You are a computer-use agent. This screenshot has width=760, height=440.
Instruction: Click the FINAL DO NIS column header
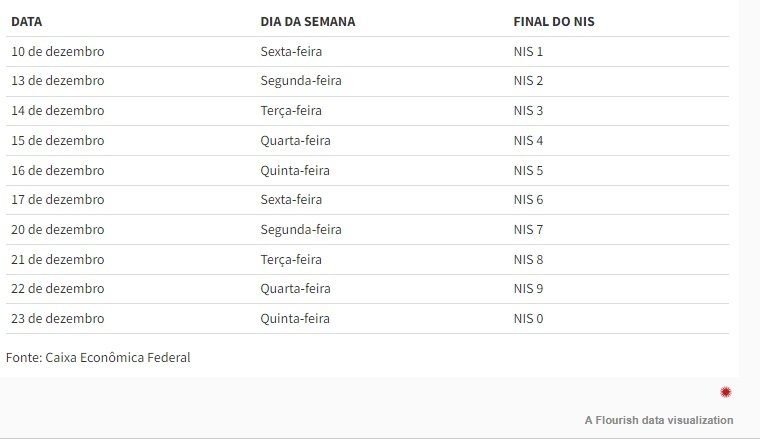554,21
